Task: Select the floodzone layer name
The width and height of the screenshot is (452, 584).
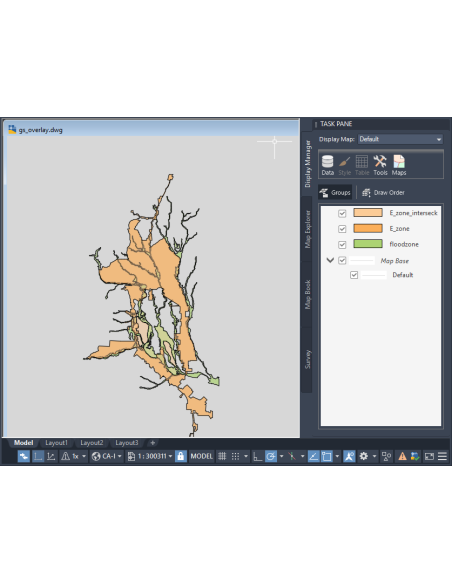Action: [404, 244]
